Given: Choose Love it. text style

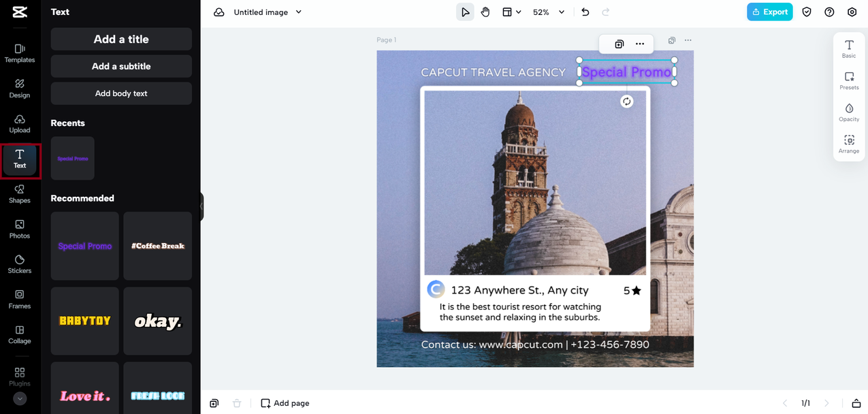Looking at the screenshot, I should coord(85,388).
